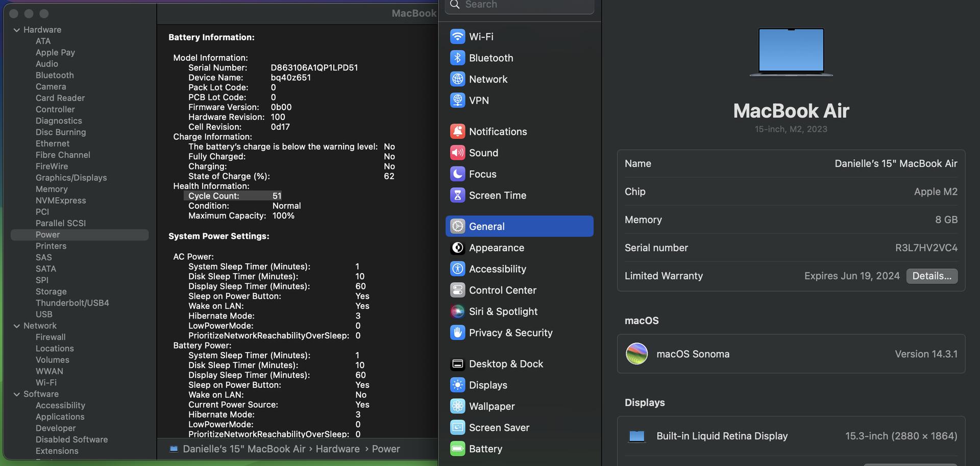Select Graphics/Displays in the Hardware list
Viewport: 980px width, 466px height.
pyautogui.click(x=71, y=178)
